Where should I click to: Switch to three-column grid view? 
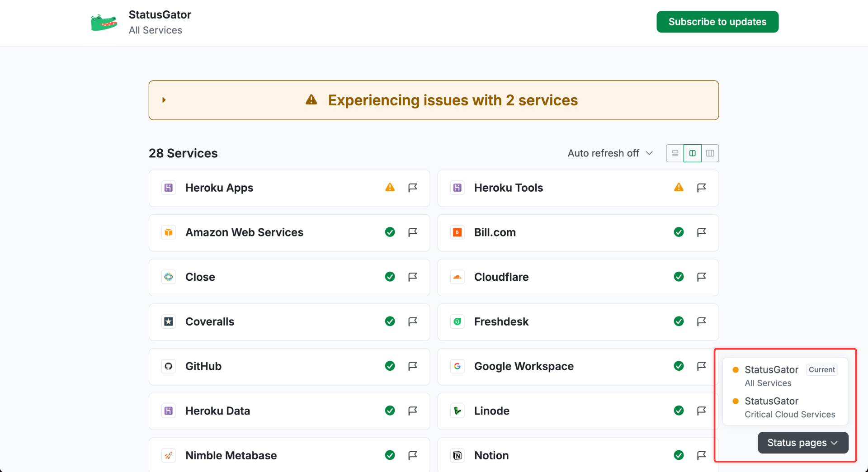tap(710, 153)
